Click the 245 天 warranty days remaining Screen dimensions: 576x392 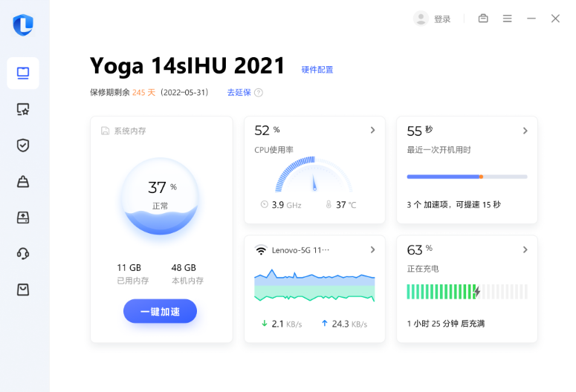[143, 93]
